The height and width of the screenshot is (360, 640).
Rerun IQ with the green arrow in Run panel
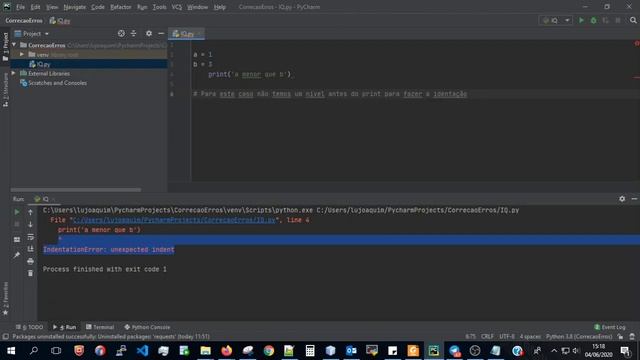[17, 212]
